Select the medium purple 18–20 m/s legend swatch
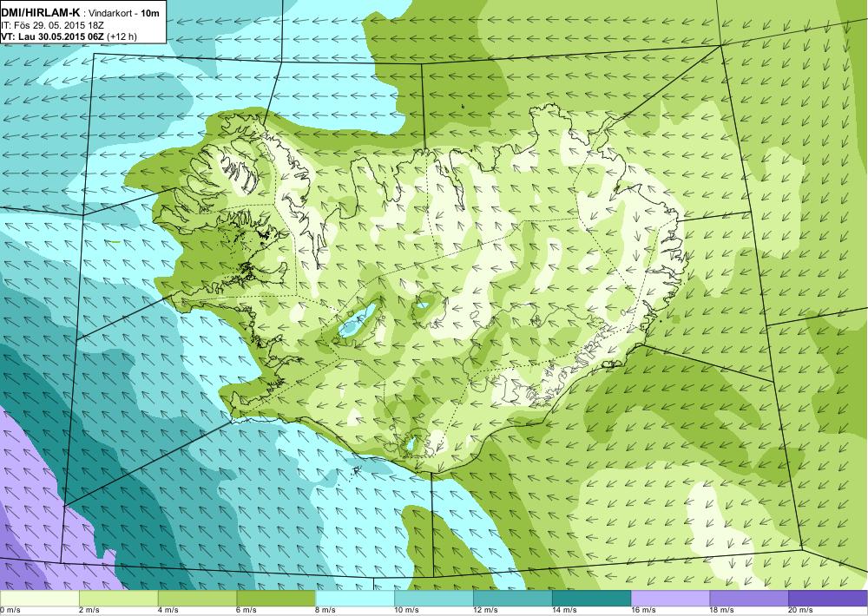This screenshot has height=616, width=868. point(750,599)
